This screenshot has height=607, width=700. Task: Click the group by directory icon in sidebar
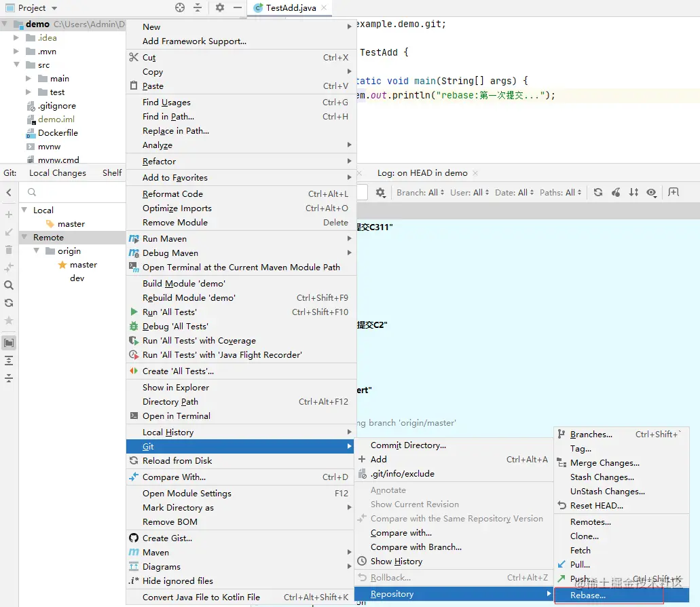tap(9, 343)
